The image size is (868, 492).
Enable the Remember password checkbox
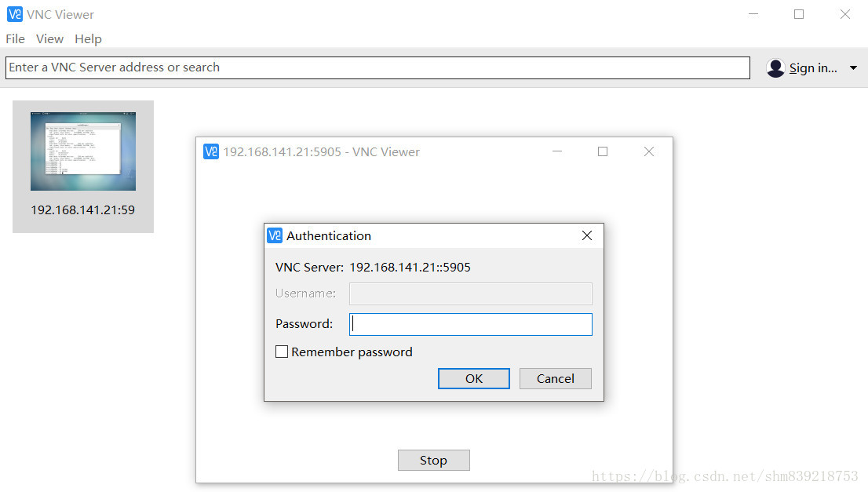tap(282, 352)
